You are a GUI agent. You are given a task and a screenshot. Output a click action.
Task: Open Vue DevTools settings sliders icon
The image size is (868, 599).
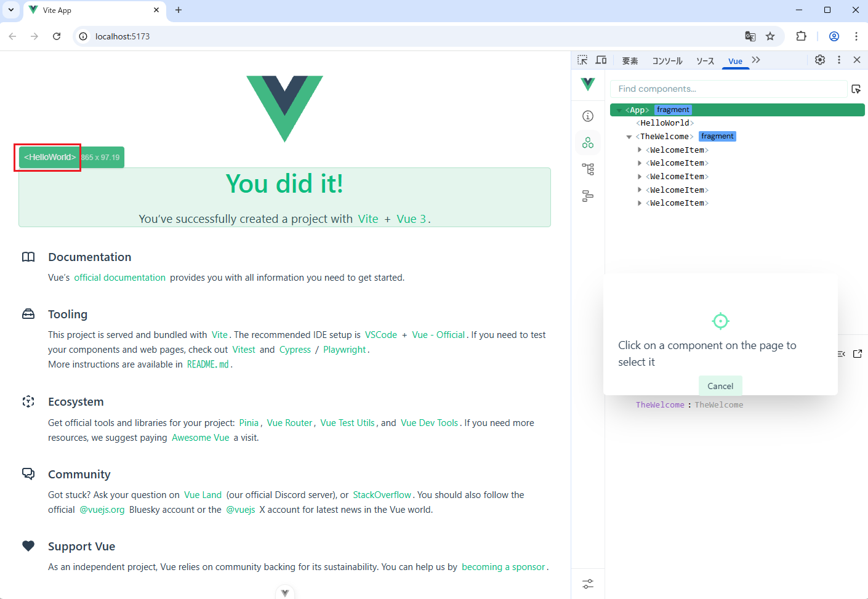click(x=588, y=584)
